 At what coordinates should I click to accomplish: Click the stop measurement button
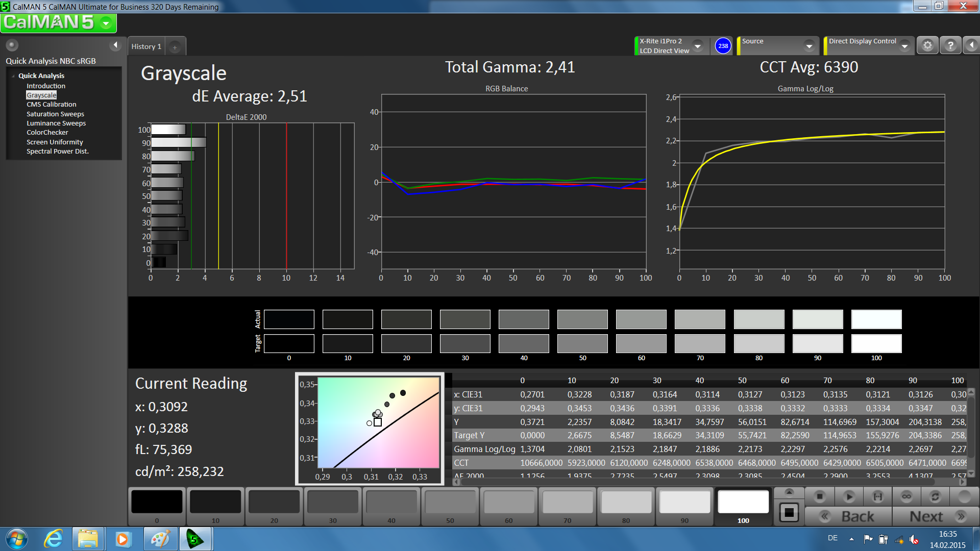pyautogui.click(x=820, y=496)
